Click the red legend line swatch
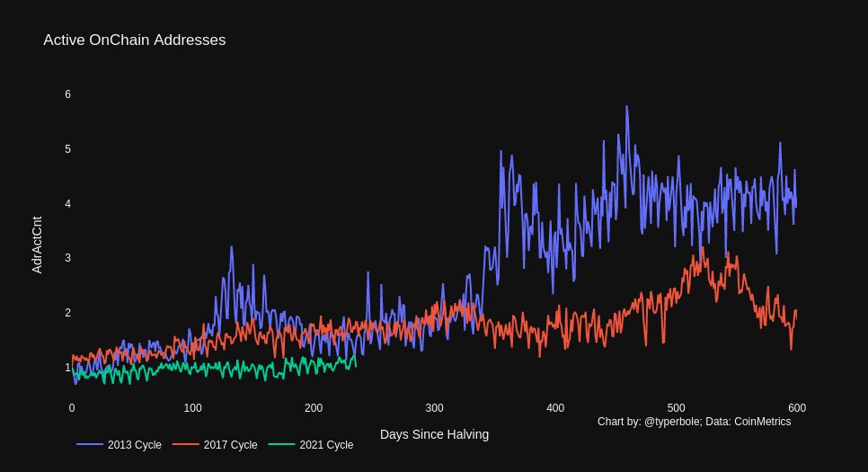Screen dimensions: 868x472 (x=186, y=445)
